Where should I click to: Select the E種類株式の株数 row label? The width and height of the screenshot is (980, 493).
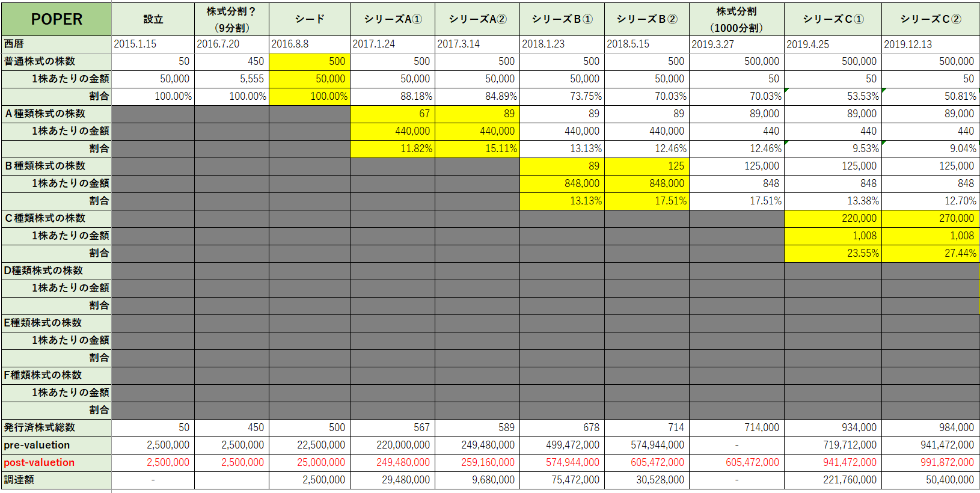[57, 323]
